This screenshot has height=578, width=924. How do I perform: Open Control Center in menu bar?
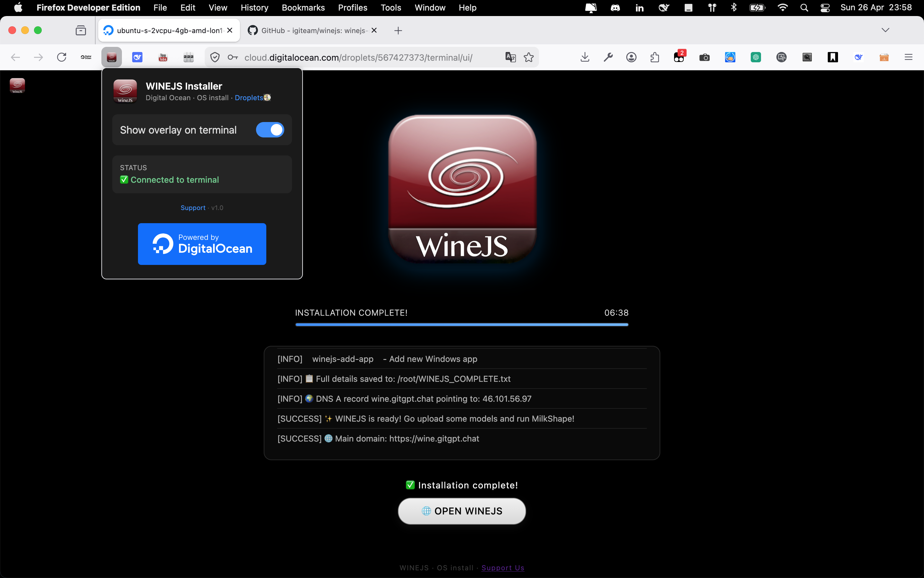(825, 8)
